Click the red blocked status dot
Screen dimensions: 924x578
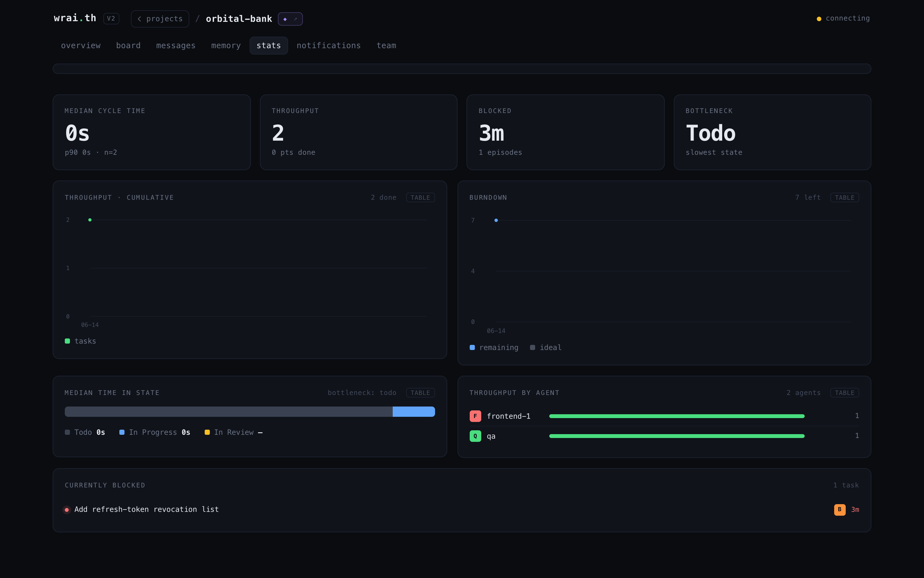pos(66,510)
